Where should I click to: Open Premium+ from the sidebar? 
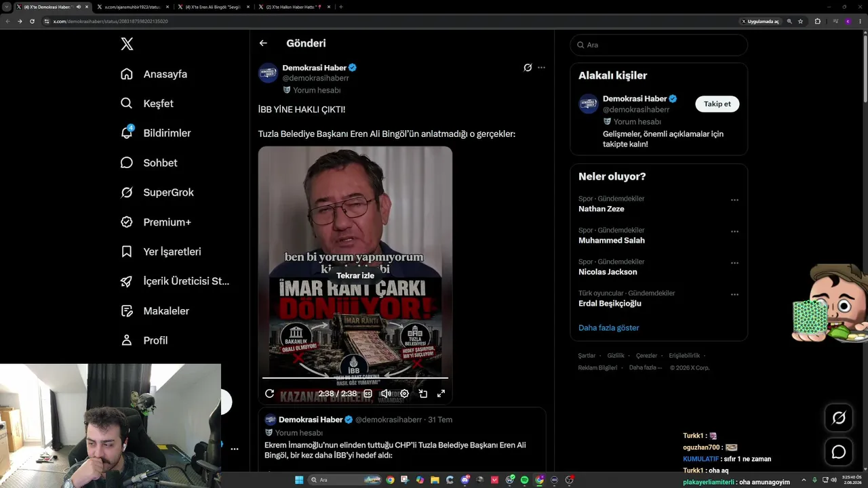[155, 222]
